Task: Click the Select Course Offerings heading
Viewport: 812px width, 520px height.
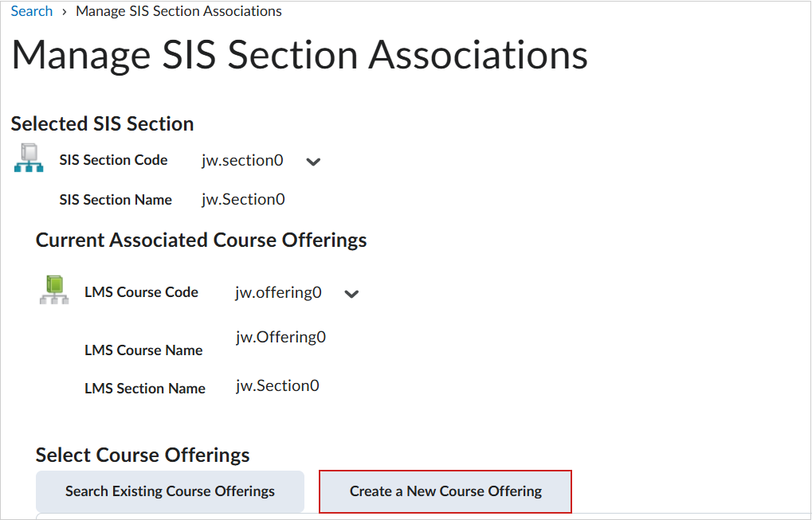Action: pyautogui.click(x=142, y=455)
